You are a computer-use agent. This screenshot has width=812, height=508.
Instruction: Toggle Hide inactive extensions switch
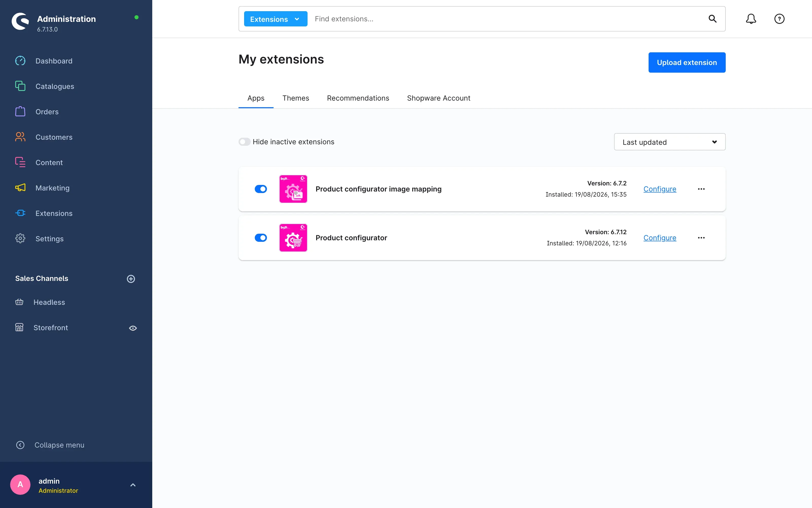point(244,142)
